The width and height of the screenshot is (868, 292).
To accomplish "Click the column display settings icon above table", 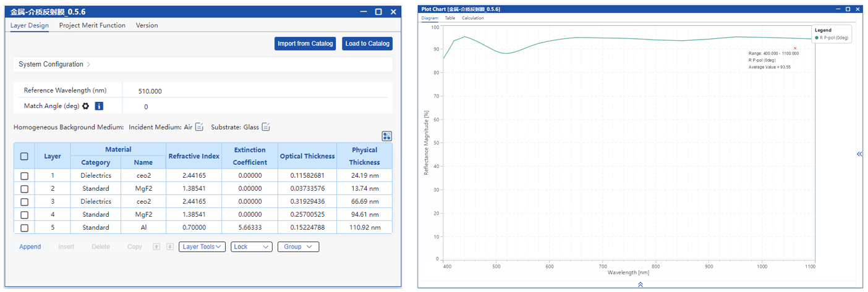I will click(387, 136).
